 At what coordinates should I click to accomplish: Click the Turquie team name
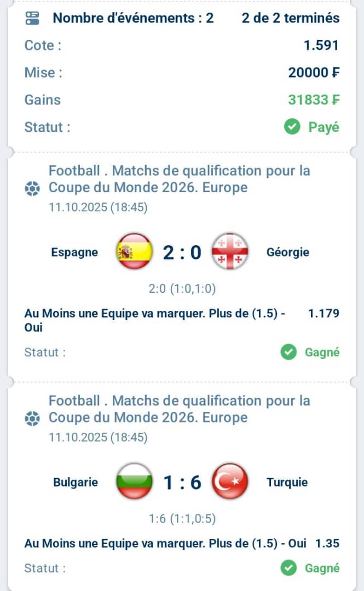pyautogui.click(x=287, y=483)
